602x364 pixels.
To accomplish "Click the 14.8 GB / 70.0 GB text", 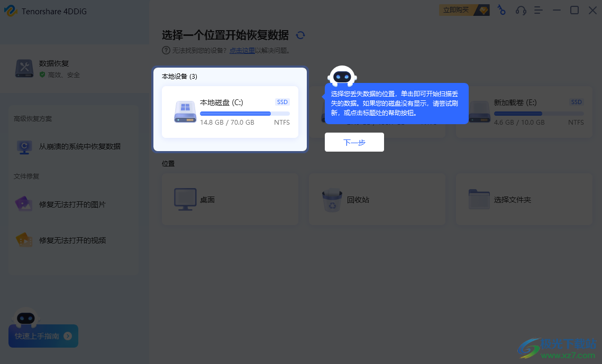I will click(x=227, y=123).
